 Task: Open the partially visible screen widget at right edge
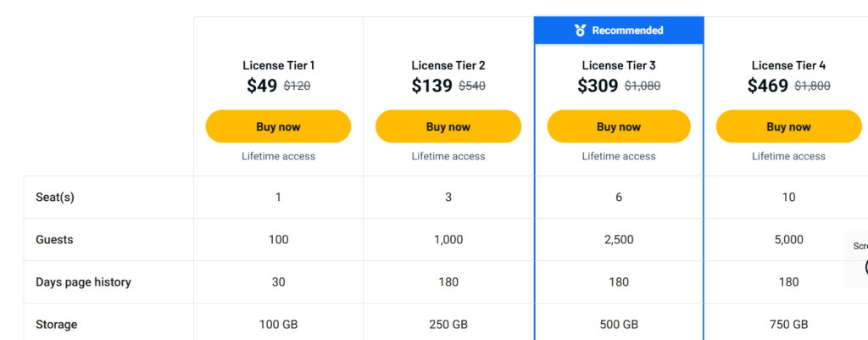coord(858,259)
